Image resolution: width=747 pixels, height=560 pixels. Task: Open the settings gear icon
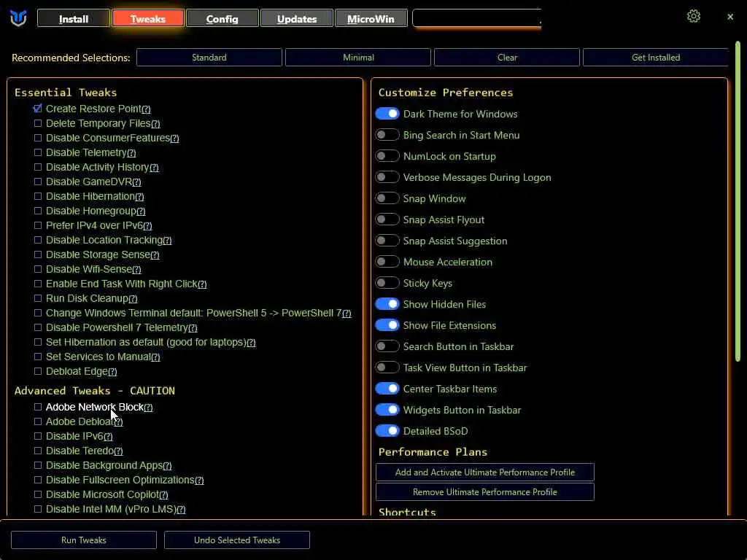coord(693,16)
